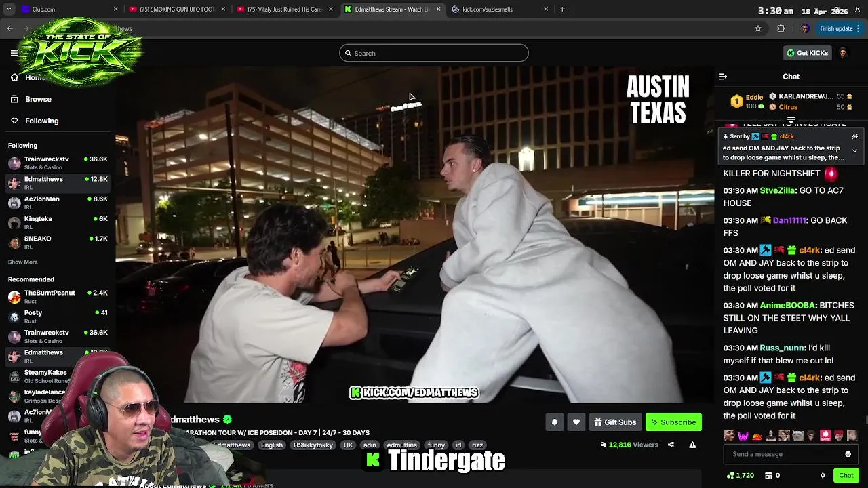Open Ac7ionMan channel in Following list
868x488 pixels.
pyautogui.click(x=57, y=203)
